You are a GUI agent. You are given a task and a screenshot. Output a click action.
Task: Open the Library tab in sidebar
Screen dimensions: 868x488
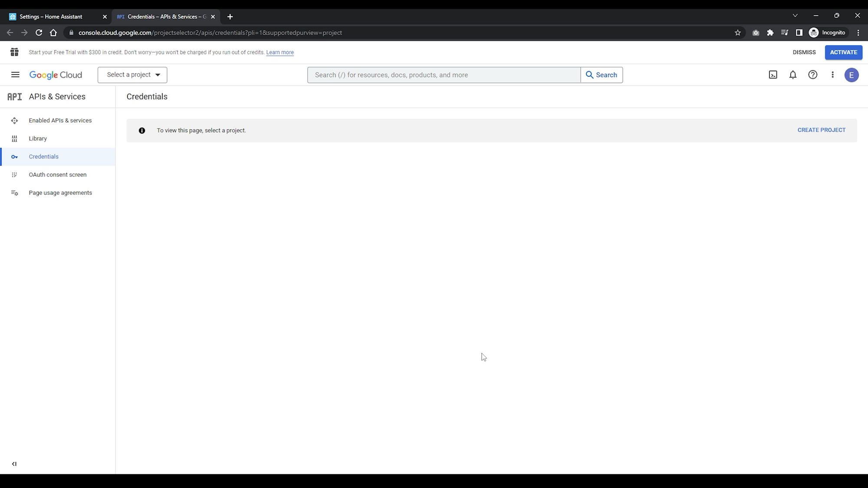point(38,138)
